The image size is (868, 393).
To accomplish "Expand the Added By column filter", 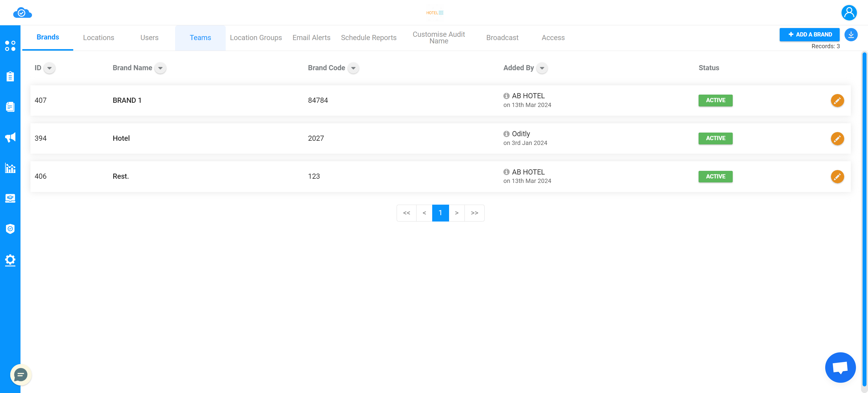I will click(542, 68).
